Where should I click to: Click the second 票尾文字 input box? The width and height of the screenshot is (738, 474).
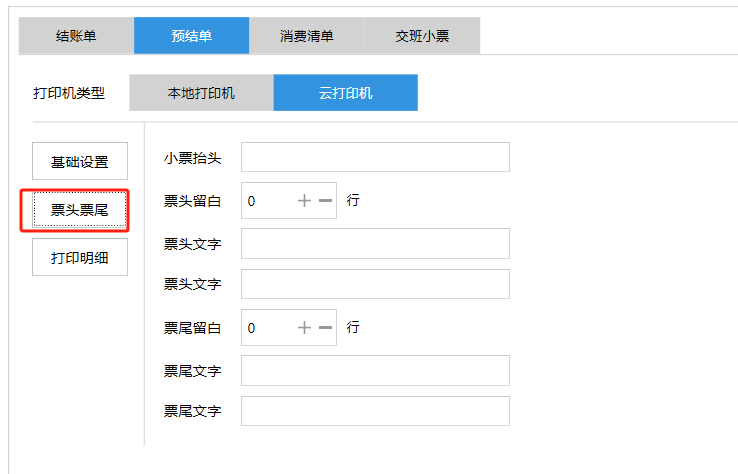coord(375,411)
